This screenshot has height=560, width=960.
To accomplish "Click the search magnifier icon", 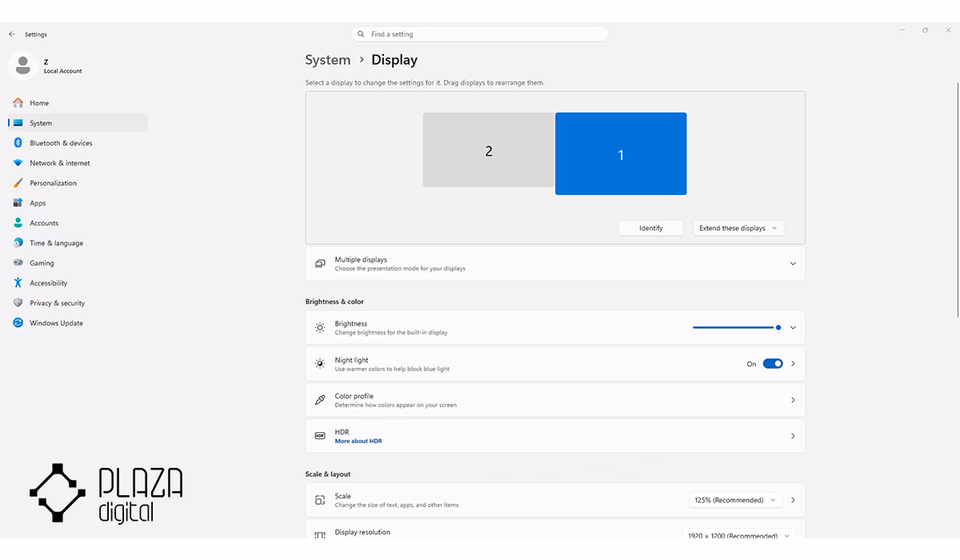I will click(x=362, y=34).
